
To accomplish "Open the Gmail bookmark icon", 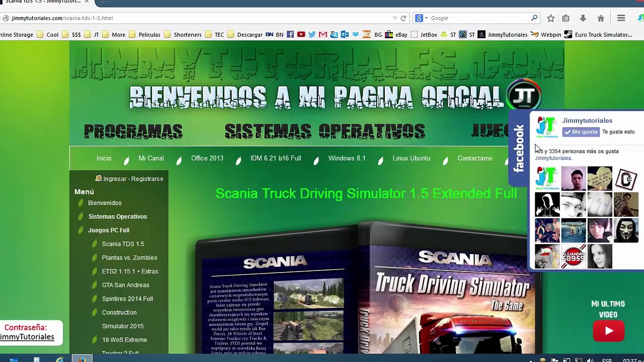I will [323, 34].
